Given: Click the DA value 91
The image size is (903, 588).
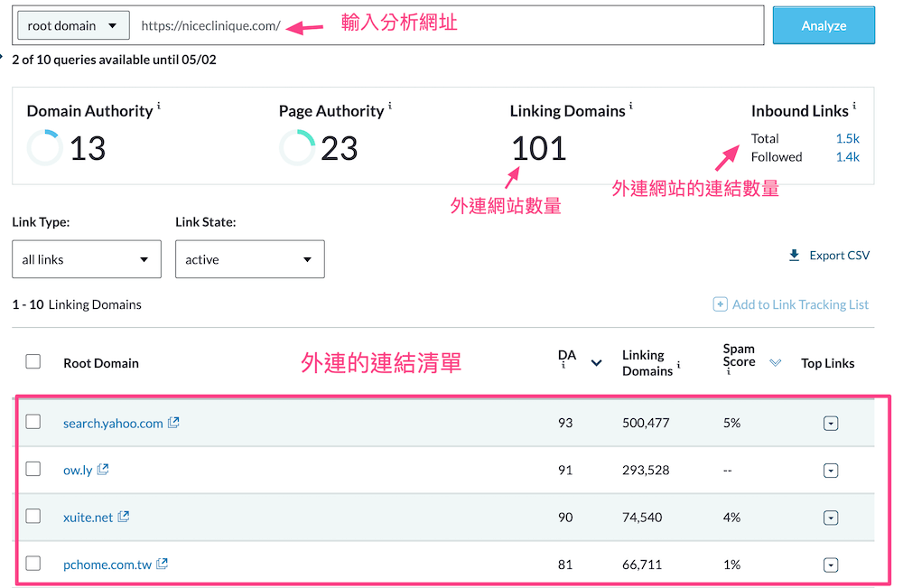Looking at the screenshot, I should pos(565,470).
